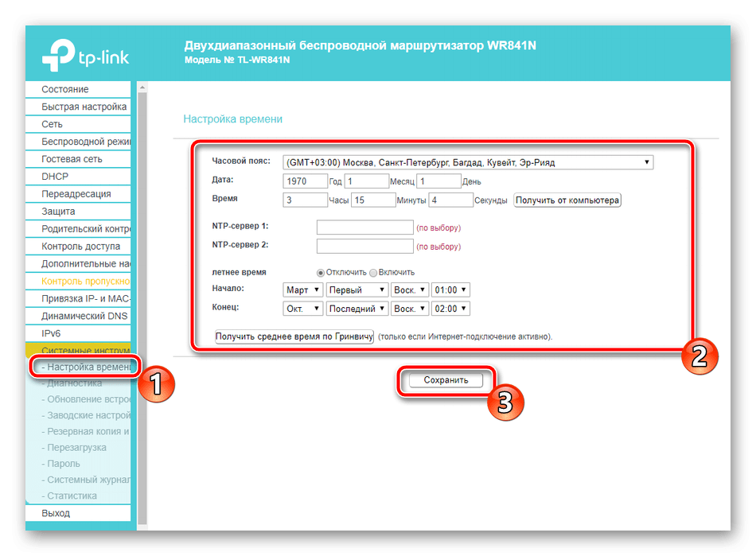756x556 pixels.
Task: Expand the end week "Последний" dropdown
Action: 357,309
